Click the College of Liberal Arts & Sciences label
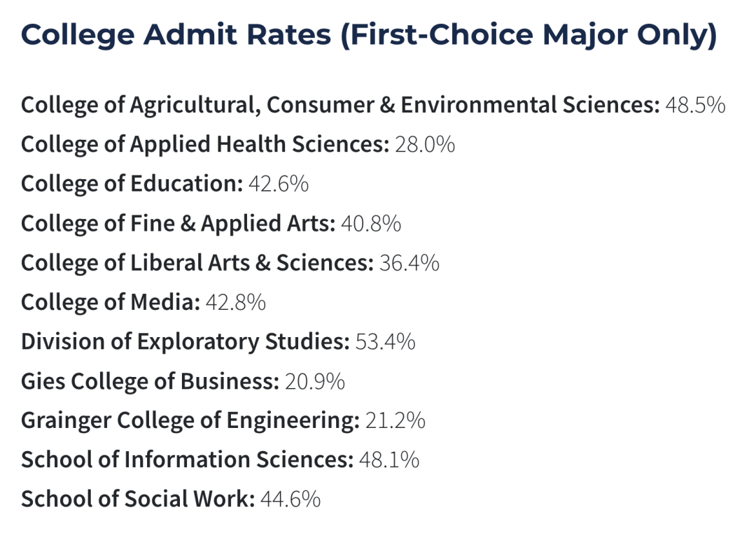The image size is (756, 542). [x=197, y=263]
